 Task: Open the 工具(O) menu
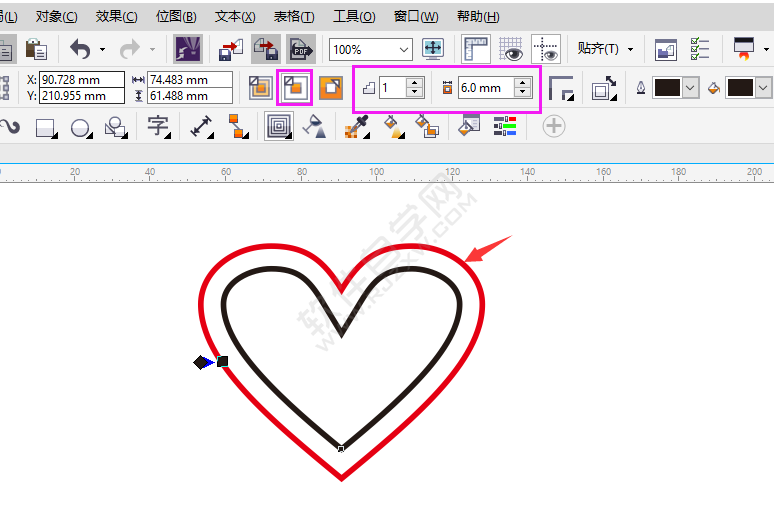pyautogui.click(x=354, y=16)
